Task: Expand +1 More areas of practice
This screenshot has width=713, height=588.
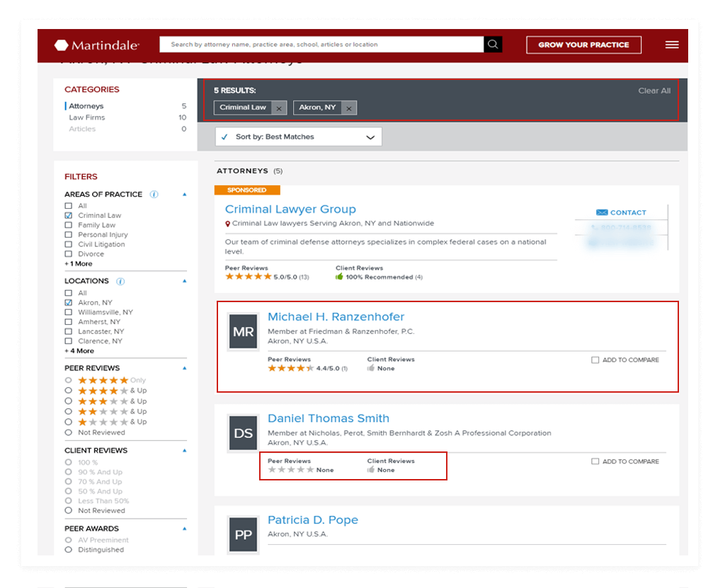Action: point(78,263)
